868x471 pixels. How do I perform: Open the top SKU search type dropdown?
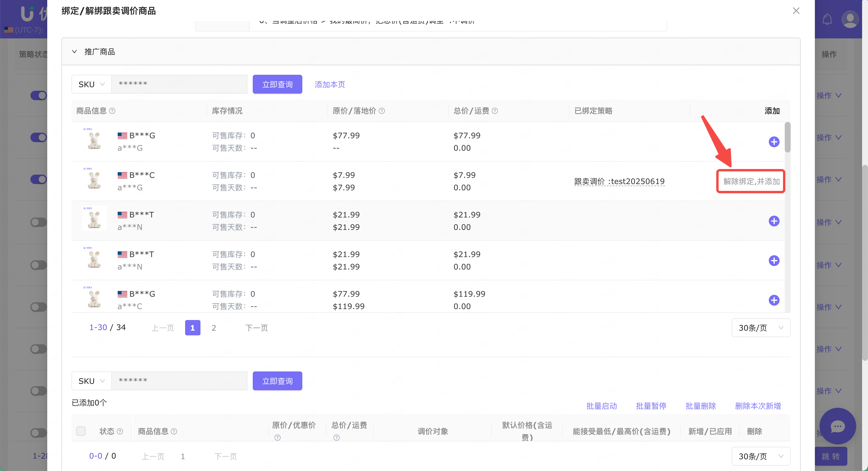pyautogui.click(x=91, y=84)
